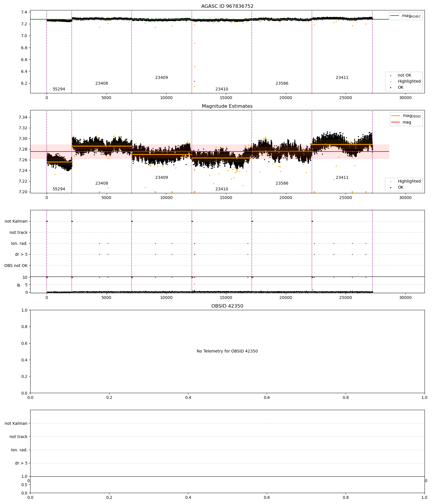Select the 'Magnitude Estimates' plot title
The image size is (432, 504).
point(227,106)
